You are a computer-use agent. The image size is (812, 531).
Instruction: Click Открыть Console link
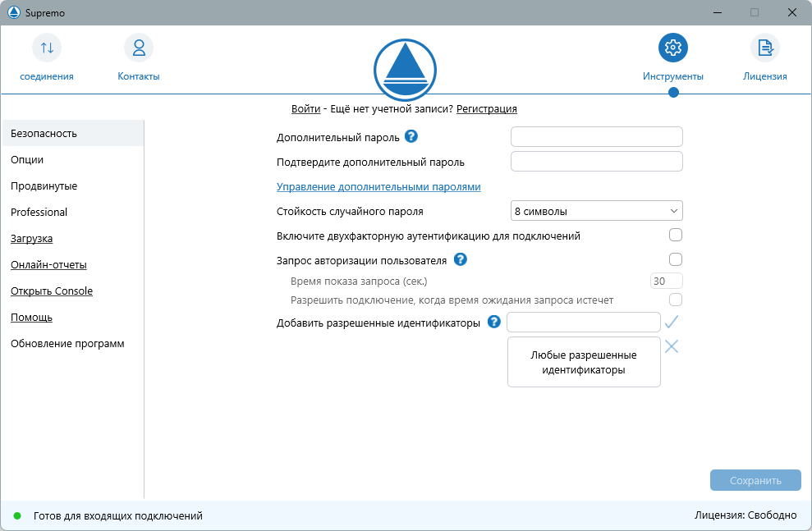[52, 291]
